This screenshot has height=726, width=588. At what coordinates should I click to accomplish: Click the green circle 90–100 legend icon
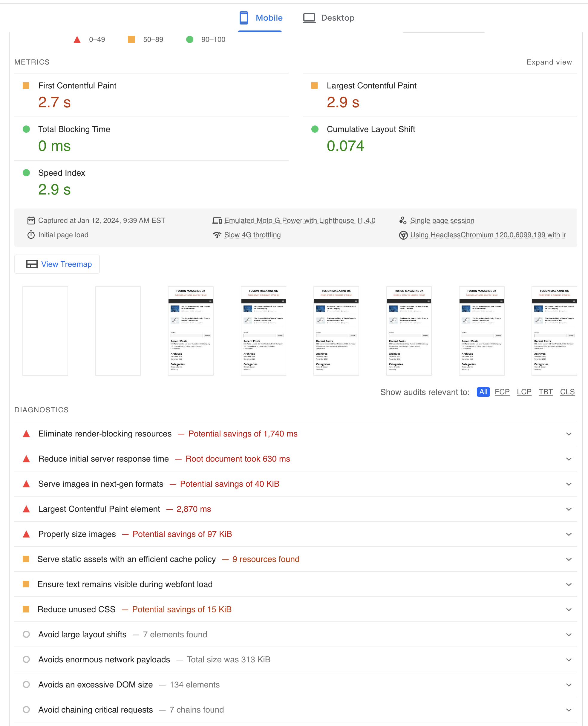pos(190,40)
